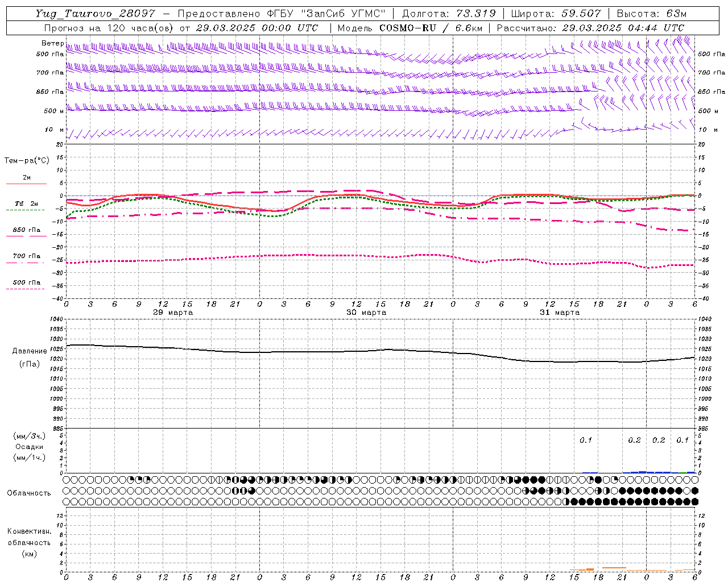
Task: Click the Давление panel label
Action: coord(30,351)
